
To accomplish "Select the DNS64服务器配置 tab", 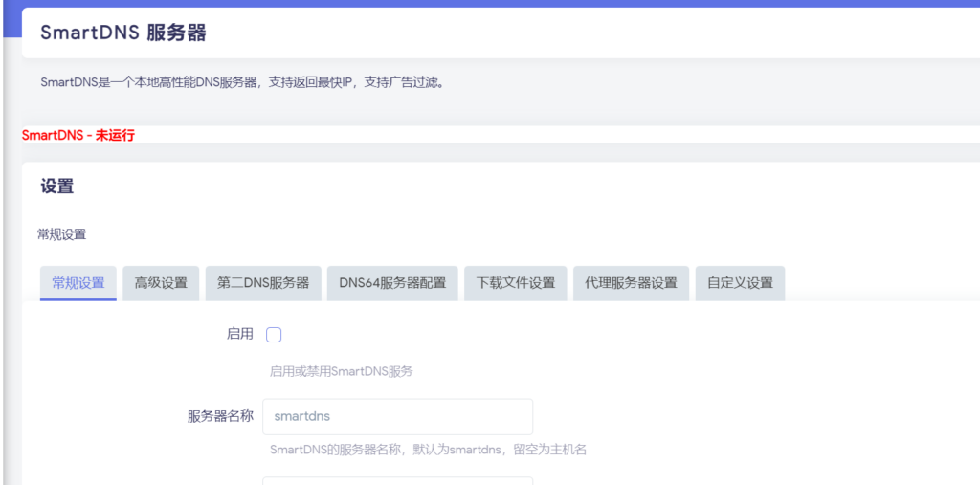I will point(392,283).
